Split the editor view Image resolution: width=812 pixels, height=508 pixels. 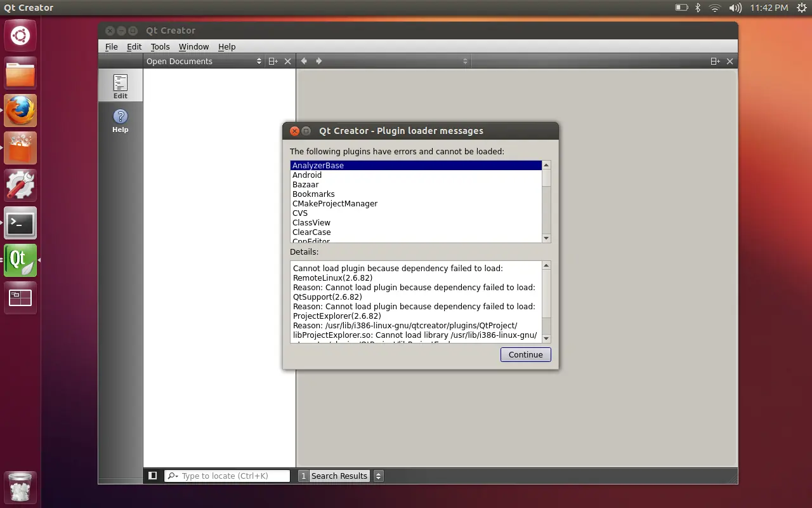pyautogui.click(x=715, y=62)
